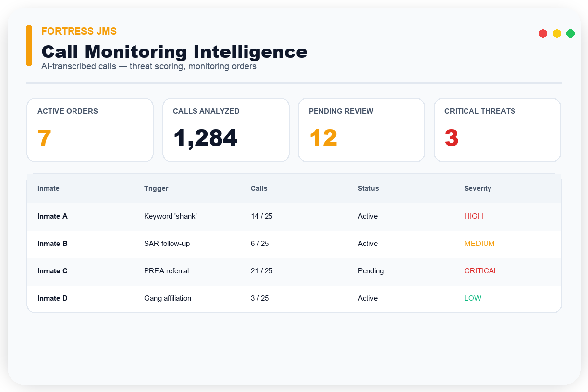
Task: Sort by the Status column header
Action: [x=368, y=188]
